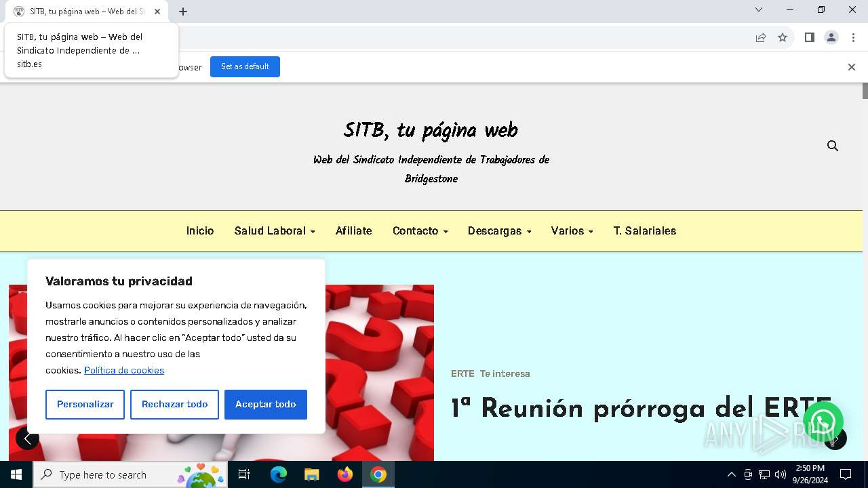Open the notification center icon
868x488 pixels.
(846, 474)
